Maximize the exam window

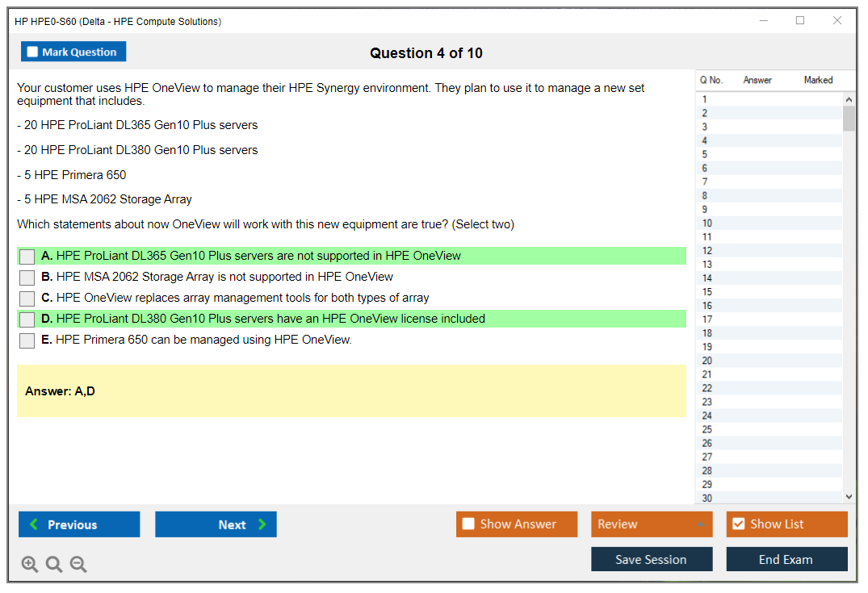(x=800, y=21)
